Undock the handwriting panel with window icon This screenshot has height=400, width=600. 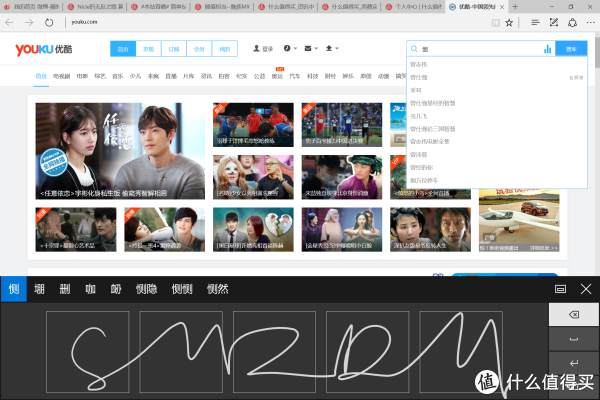point(560,289)
